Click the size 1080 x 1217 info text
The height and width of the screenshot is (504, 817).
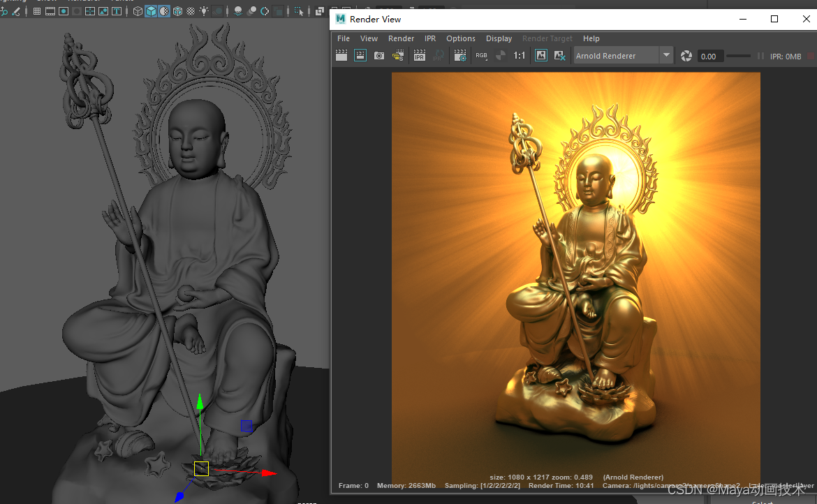click(x=541, y=477)
